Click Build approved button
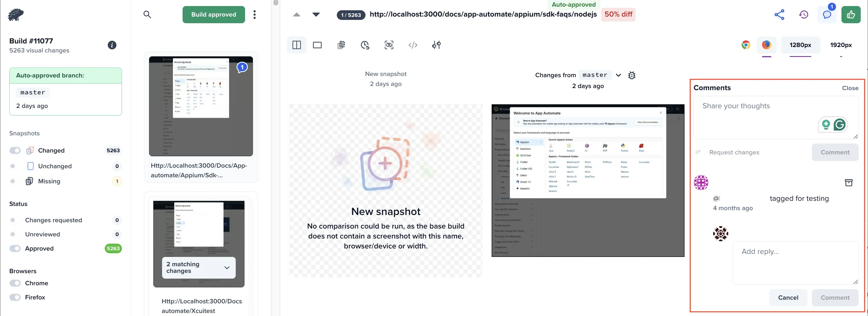 214,14
